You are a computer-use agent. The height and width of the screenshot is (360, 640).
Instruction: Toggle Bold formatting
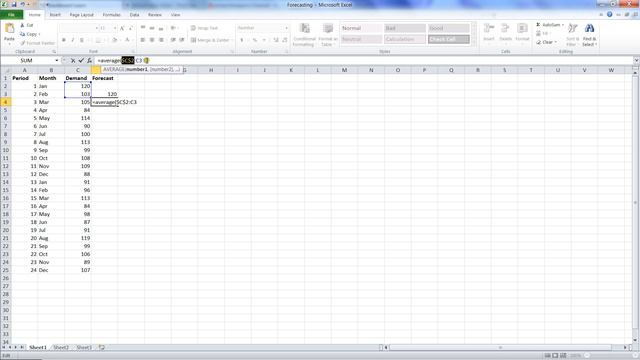click(x=64, y=40)
